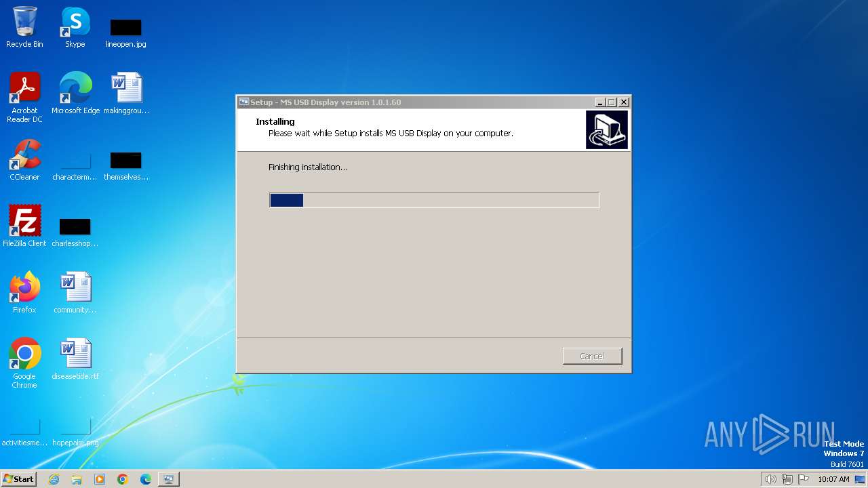The height and width of the screenshot is (488, 868).
Task: Click the Setup title bar icon
Action: coord(244,102)
